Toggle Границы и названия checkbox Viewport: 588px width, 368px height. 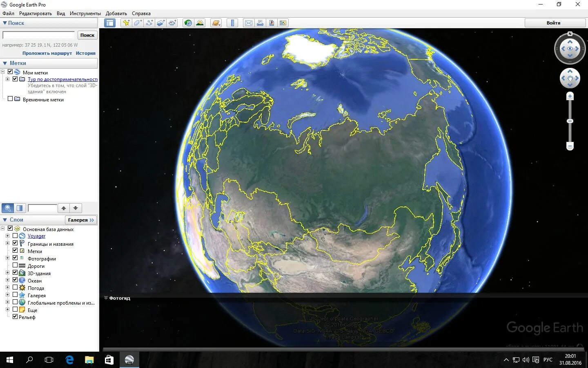[x=15, y=243]
